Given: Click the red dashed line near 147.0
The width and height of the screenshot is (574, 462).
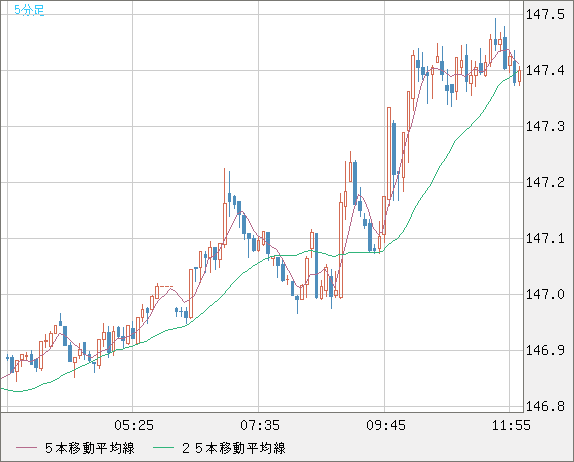Looking at the screenshot, I should 165,286.
